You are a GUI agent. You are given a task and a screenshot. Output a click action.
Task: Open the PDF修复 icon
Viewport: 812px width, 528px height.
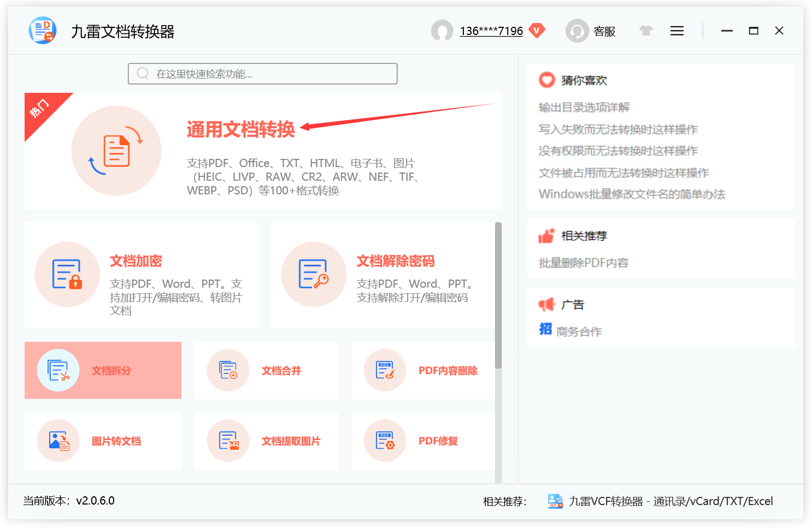click(385, 441)
